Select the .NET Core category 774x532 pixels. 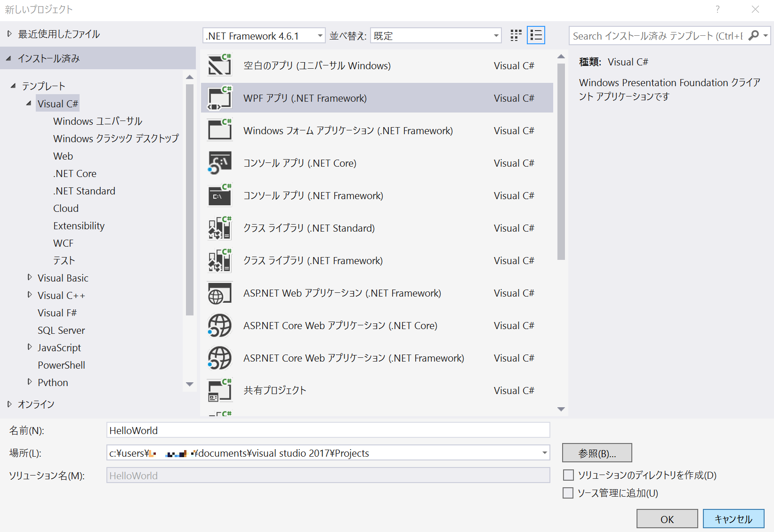(75, 173)
